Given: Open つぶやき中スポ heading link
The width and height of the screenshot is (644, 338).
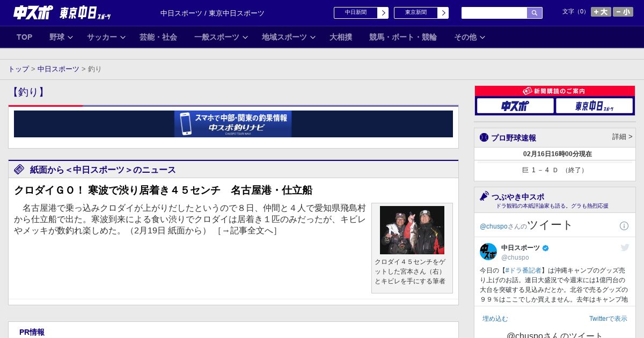Looking at the screenshot, I should 518,197.
